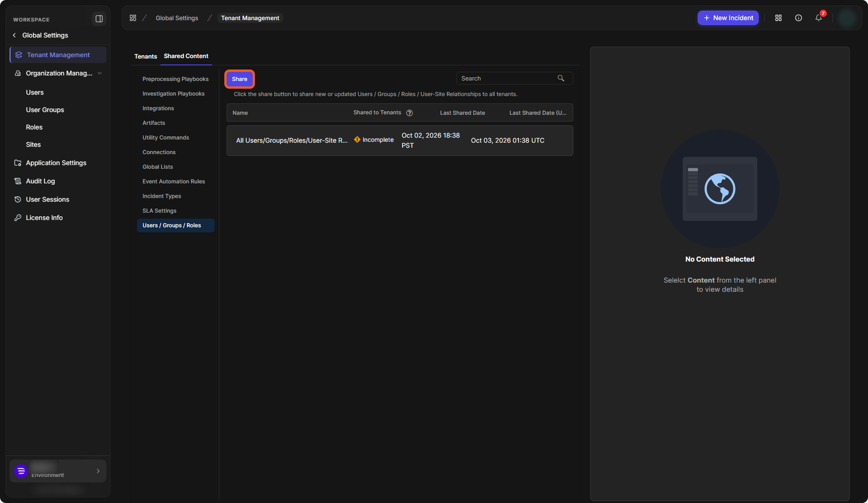This screenshot has height=503, width=868.
Task: Open User Groups in the sidebar
Action: pos(45,110)
